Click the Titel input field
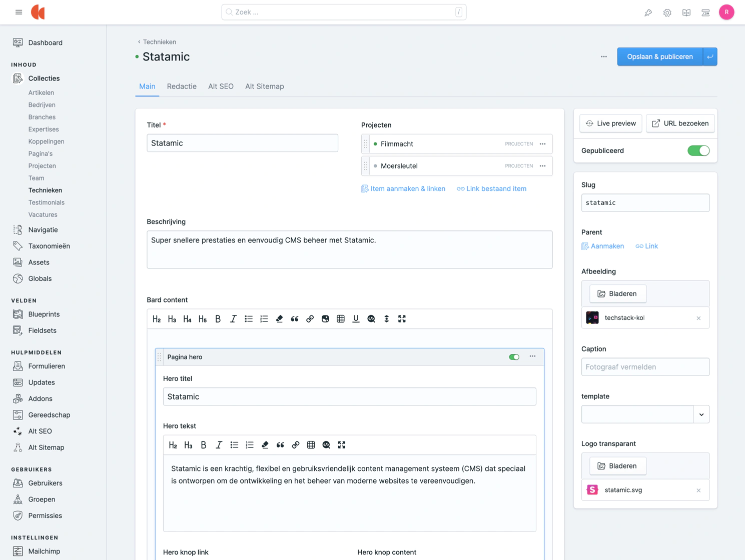745x560 pixels. point(242,143)
